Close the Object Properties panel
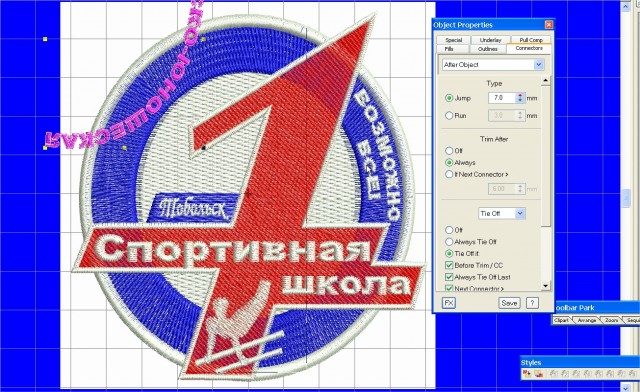The width and height of the screenshot is (640, 392). 549,25
